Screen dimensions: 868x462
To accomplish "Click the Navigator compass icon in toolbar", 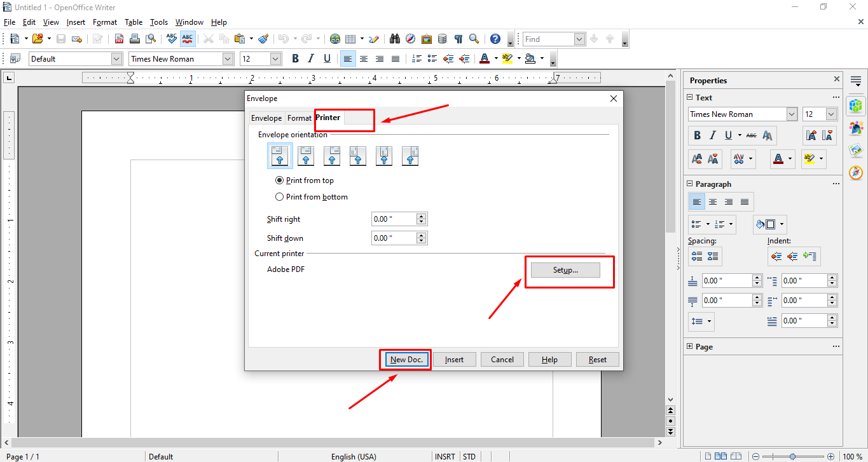I will click(410, 39).
